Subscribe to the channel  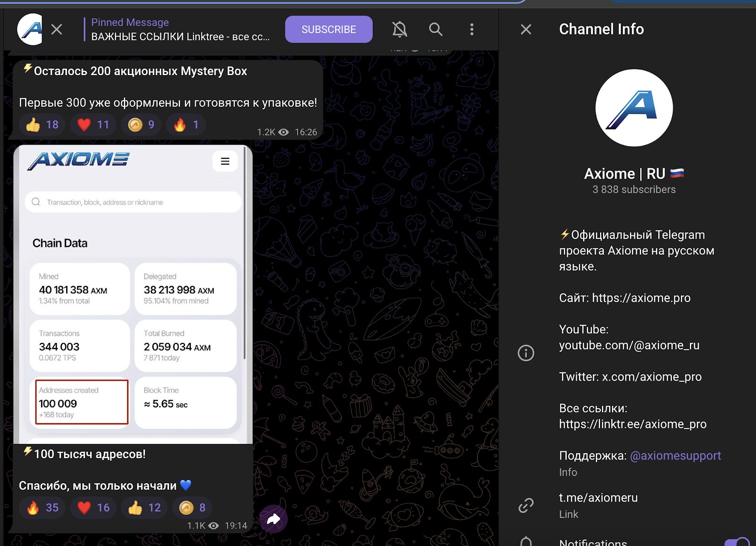tap(329, 29)
